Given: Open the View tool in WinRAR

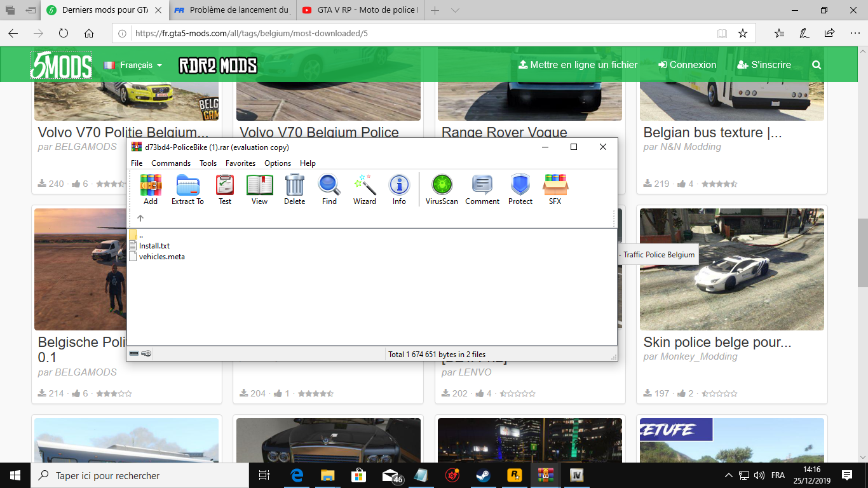Looking at the screenshot, I should [259, 189].
